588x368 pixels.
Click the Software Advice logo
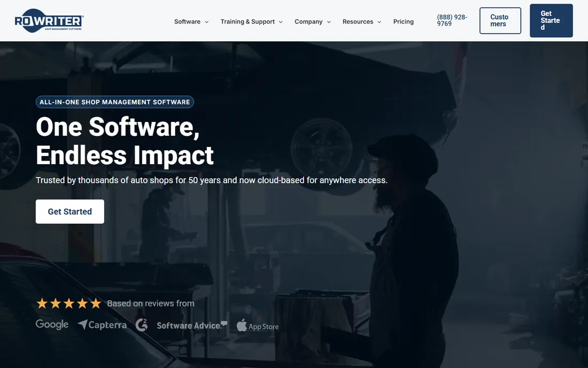tap(192, 325)
